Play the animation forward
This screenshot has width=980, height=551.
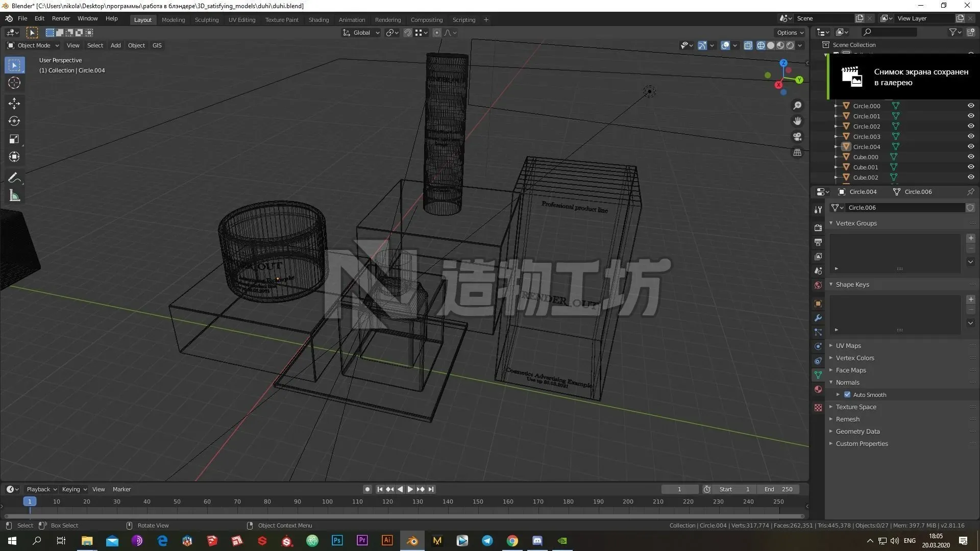click(x=410, y=489)
